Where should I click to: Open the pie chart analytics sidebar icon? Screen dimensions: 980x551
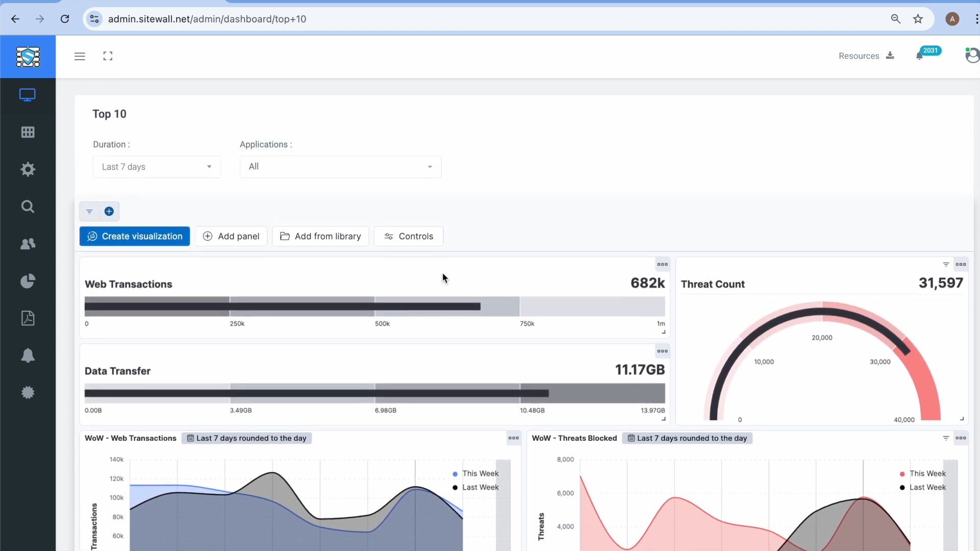click(28, 281)
